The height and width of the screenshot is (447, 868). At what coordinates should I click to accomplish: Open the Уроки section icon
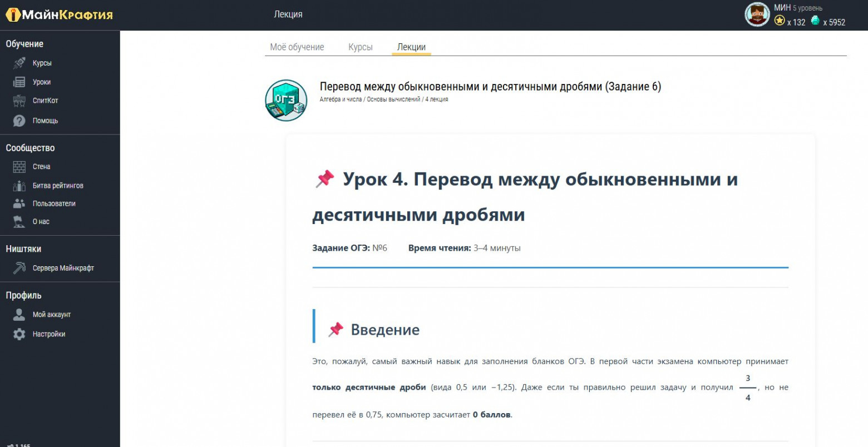[x=18, y=82]
